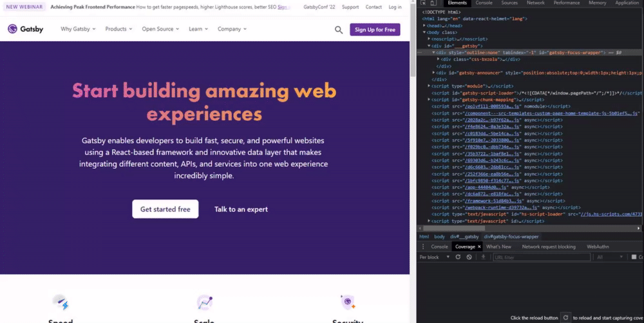644x323 pixels.
Task: Select the gatsby-focus-wrapper div row
Action: pos(530,53)
